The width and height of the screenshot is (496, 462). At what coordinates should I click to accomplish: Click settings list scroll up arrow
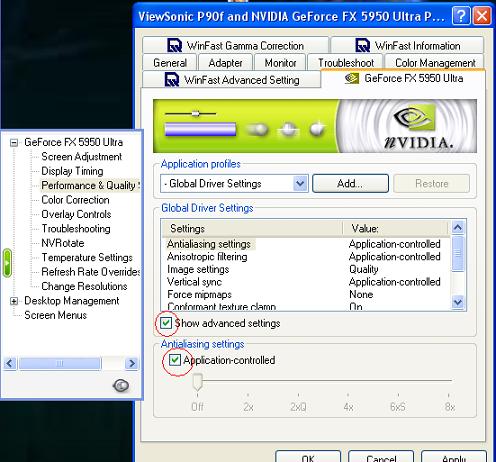[x=458, y=228]
